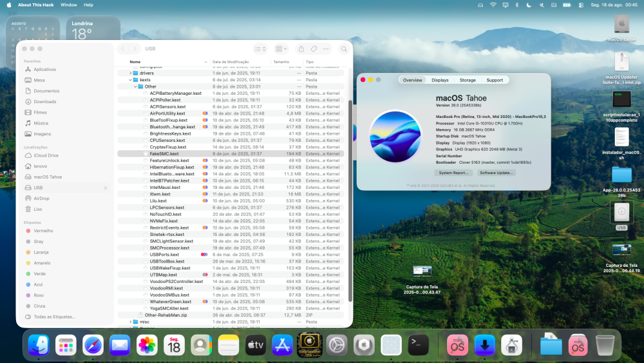This screenshot has height=363, width=644.
Task: Go back in Finder toolbar
Action: coord(123,48)
